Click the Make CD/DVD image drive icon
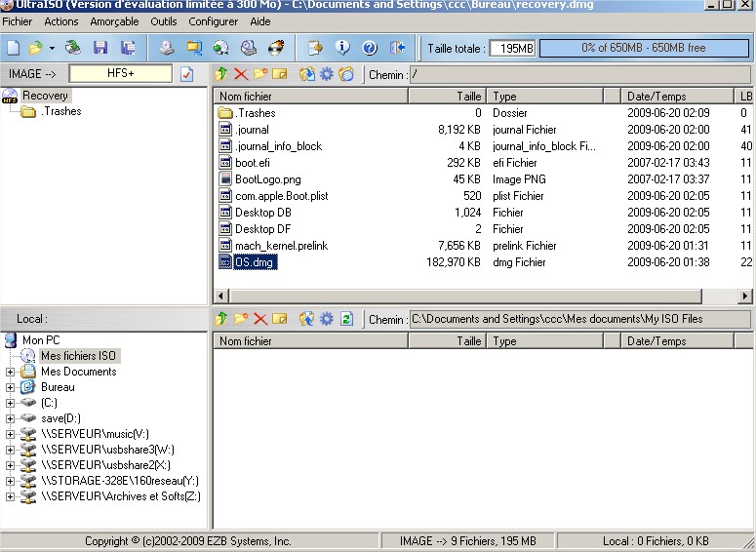756x552 pixels. tap(167, 48)
